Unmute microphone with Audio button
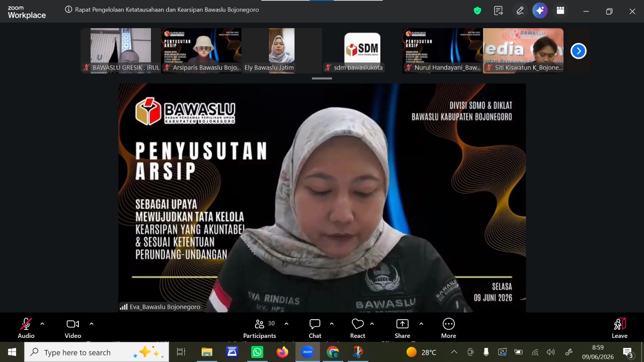The width and height of the screenshot is (644, 362). 26,328
